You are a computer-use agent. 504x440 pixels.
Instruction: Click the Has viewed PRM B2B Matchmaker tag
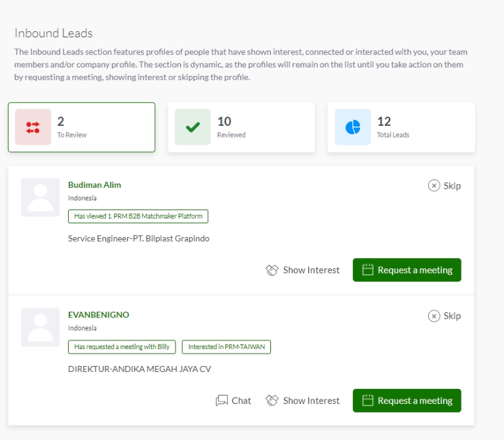(x=138, y=216)
